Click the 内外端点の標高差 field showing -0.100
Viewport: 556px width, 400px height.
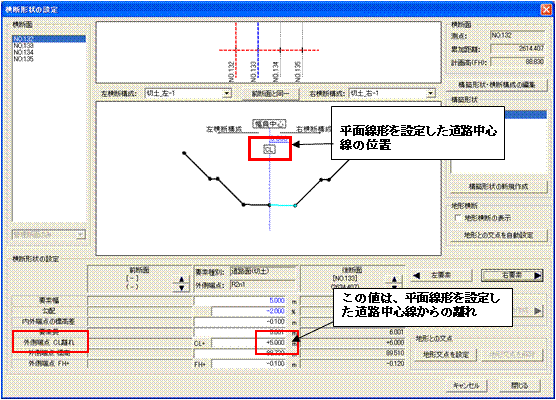click(240, 322)
